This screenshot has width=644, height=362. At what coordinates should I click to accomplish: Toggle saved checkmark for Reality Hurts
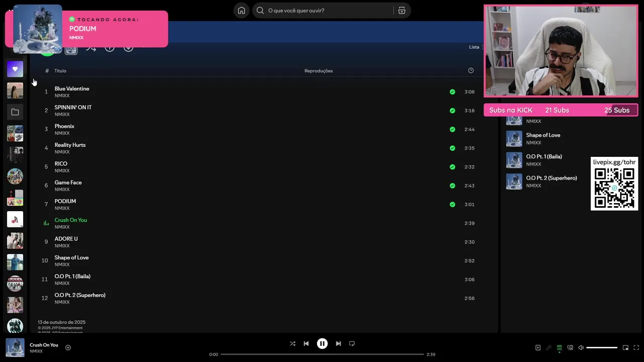pyautogui.click(x=452, y=148)
